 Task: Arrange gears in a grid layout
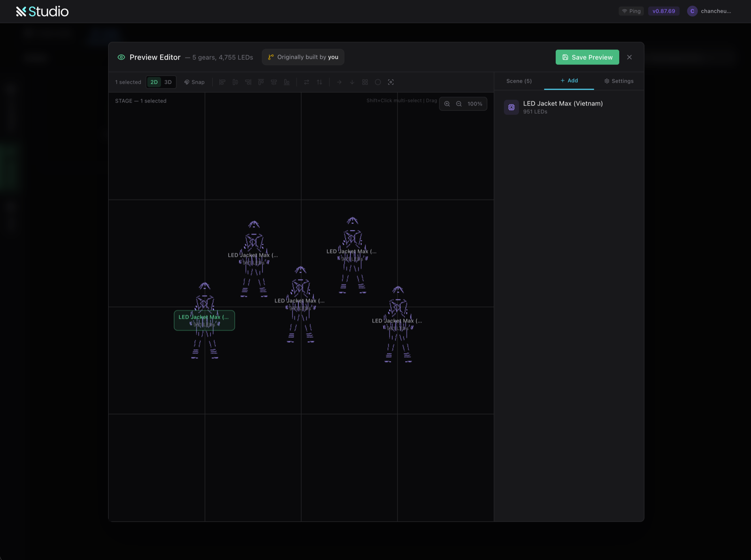(x=365, y=82)
